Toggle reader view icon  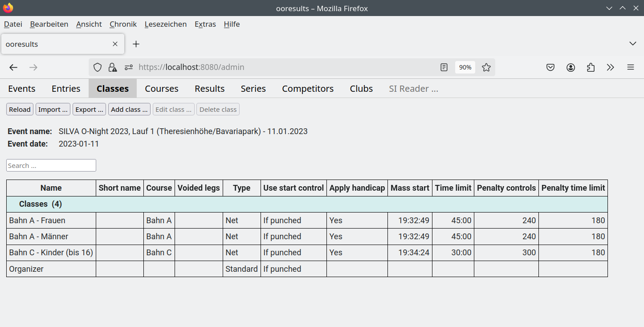click(x=444, y=67)
